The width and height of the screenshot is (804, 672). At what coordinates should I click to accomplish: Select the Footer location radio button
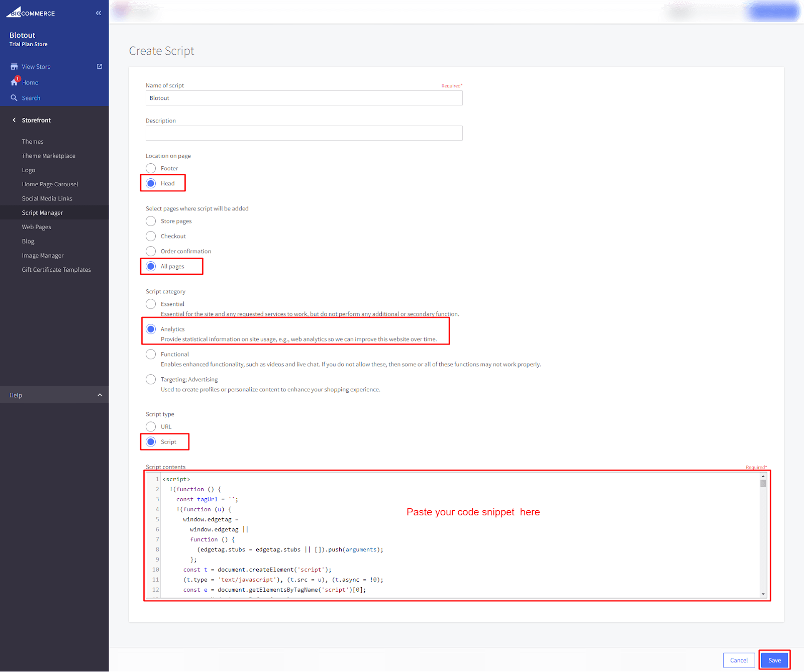[151, 168]
